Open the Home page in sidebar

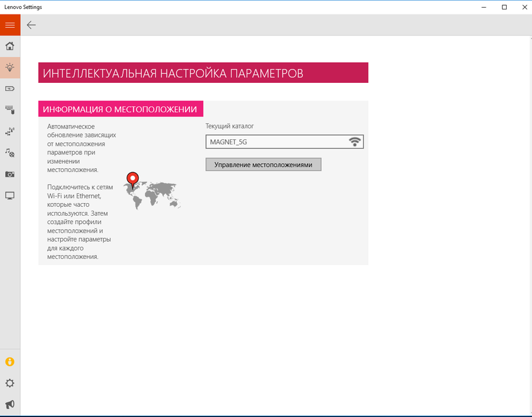coord(9,46)
